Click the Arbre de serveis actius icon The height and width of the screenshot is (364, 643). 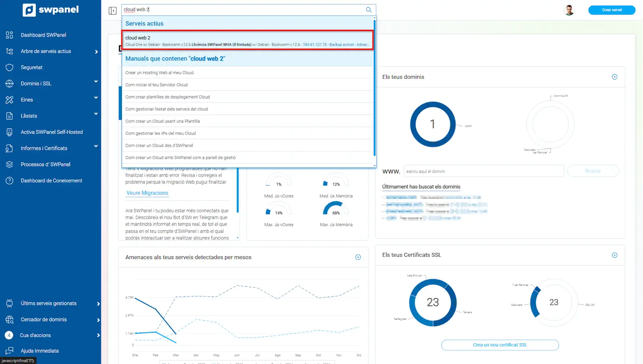click(x=10, y=51)
